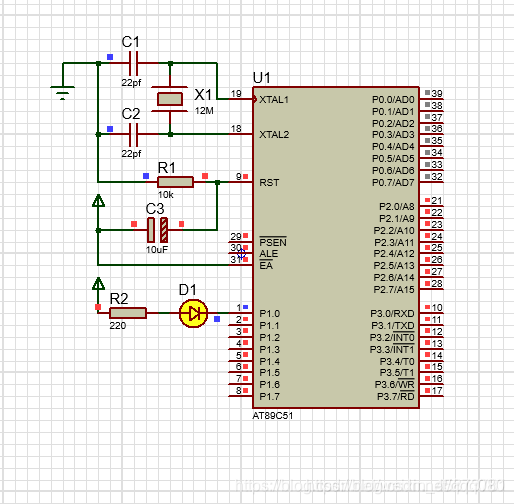Viewport: 514px width, 504px height.
Task: Click the 12M crystal value
Action: (x=204, y=111)
